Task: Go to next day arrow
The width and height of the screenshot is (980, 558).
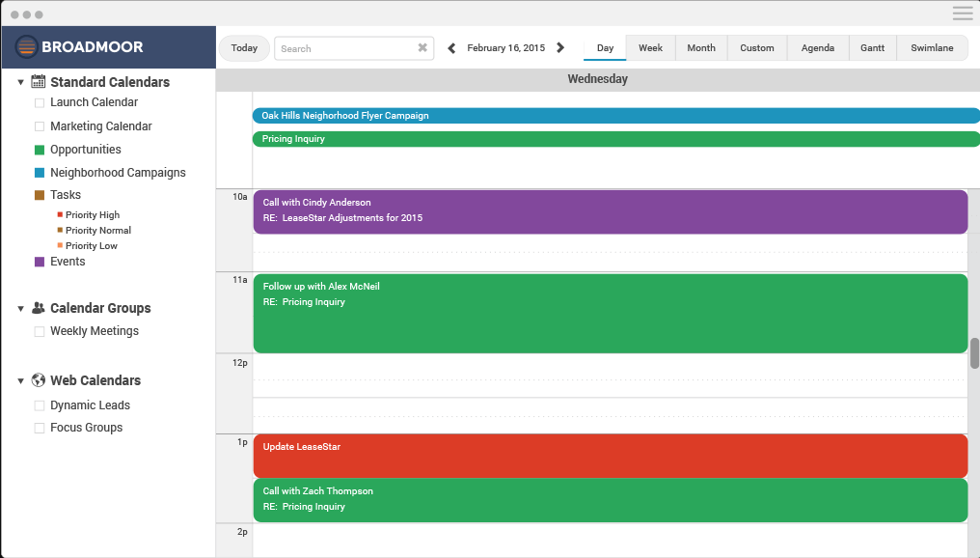Action: click(x=560, y=48)
